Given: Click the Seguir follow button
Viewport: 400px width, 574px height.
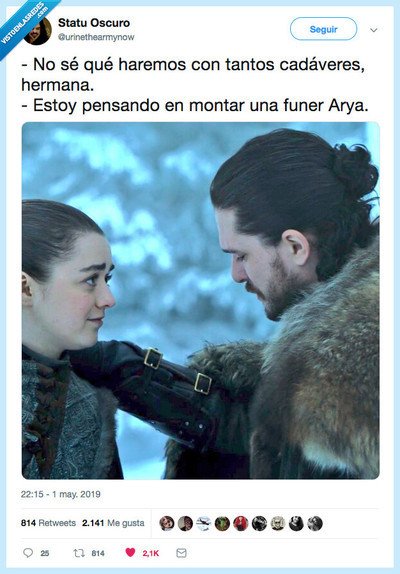Looking at the screenshot, I should pyautogui.click(x=324, y=29).
